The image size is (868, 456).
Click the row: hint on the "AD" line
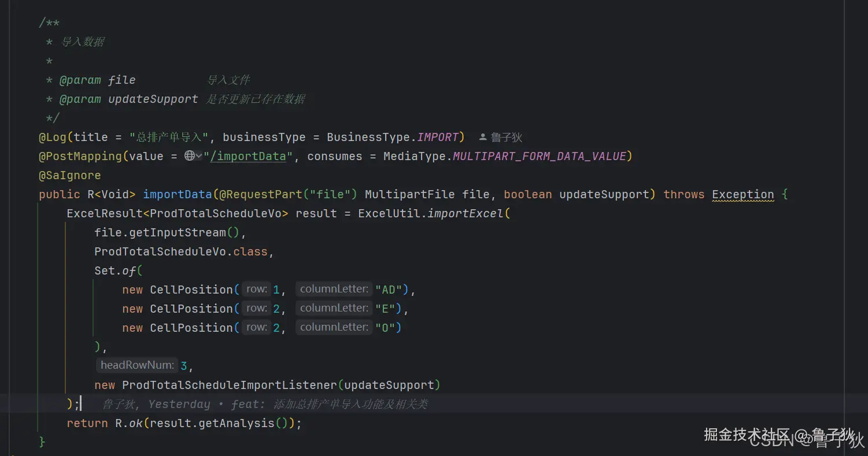[x=256, y=289]
